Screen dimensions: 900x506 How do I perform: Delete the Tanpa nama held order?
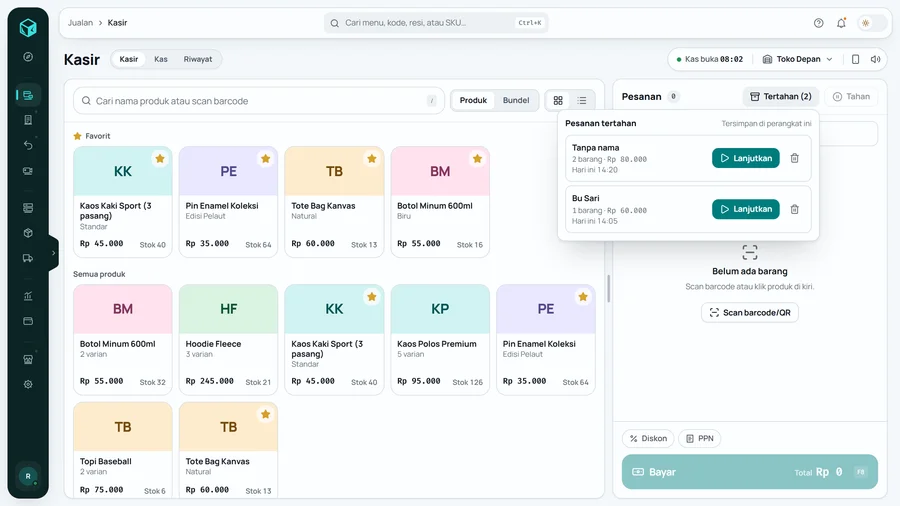794,158
